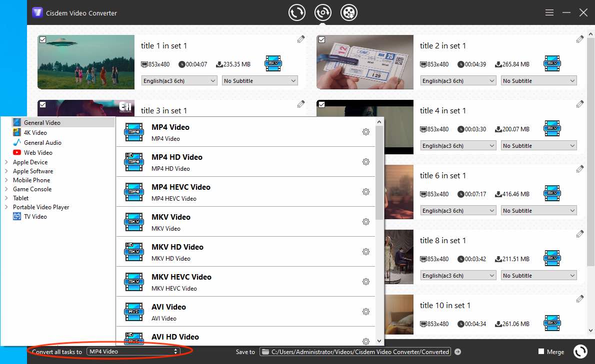Open settings gear for AVI Video
The width and height of the screenshot is (595, 364).
coord(366,312)
